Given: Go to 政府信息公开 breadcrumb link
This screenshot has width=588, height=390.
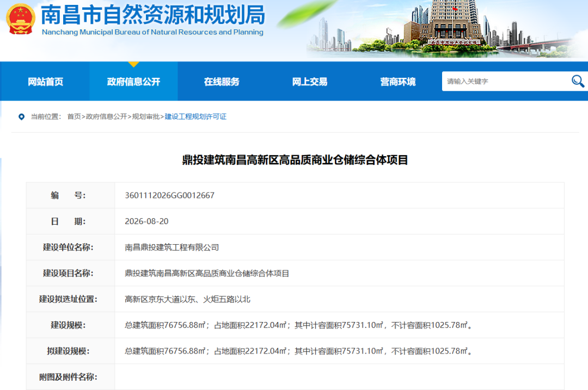Looking at the screenshot, I should point(107,116).
